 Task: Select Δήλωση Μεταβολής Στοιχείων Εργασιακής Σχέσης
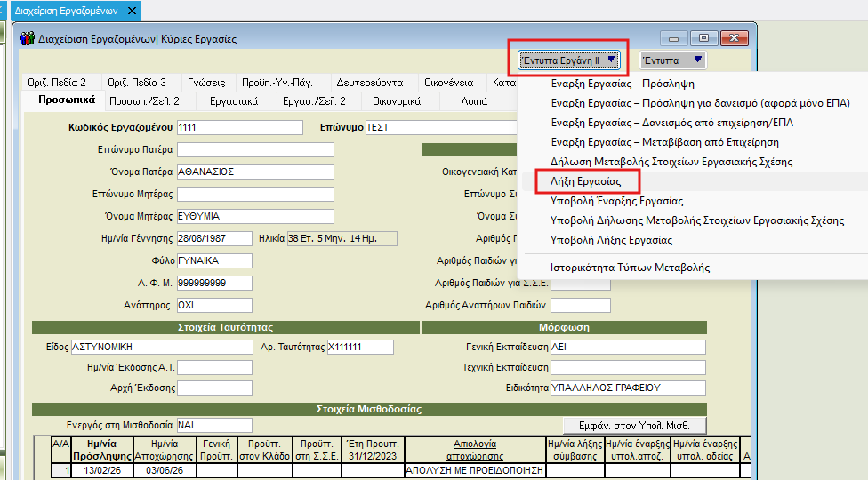click(671, 162)
